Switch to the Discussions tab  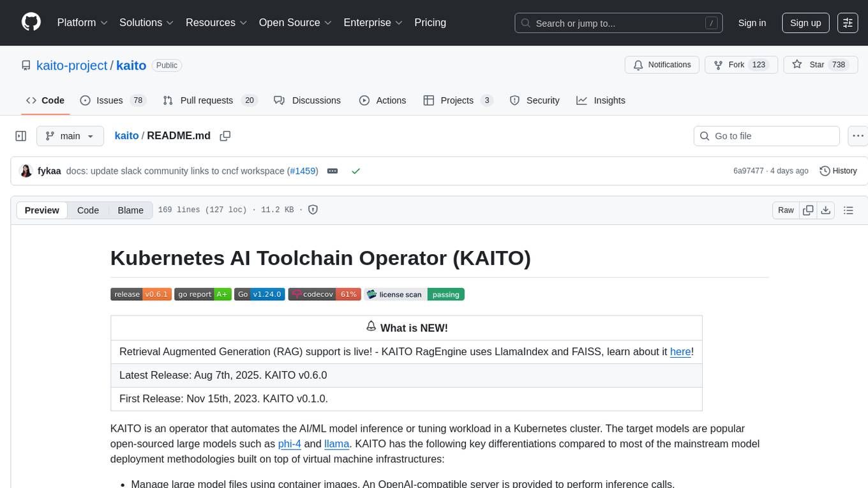point(308,100)
